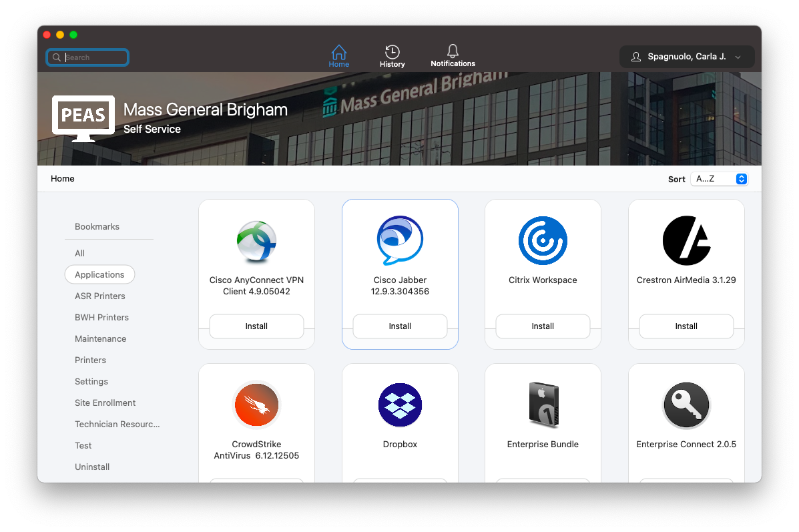The image size is (799, 532).
Task: Click the Citrix Workspace icon
Action: [x=543, y=241]
